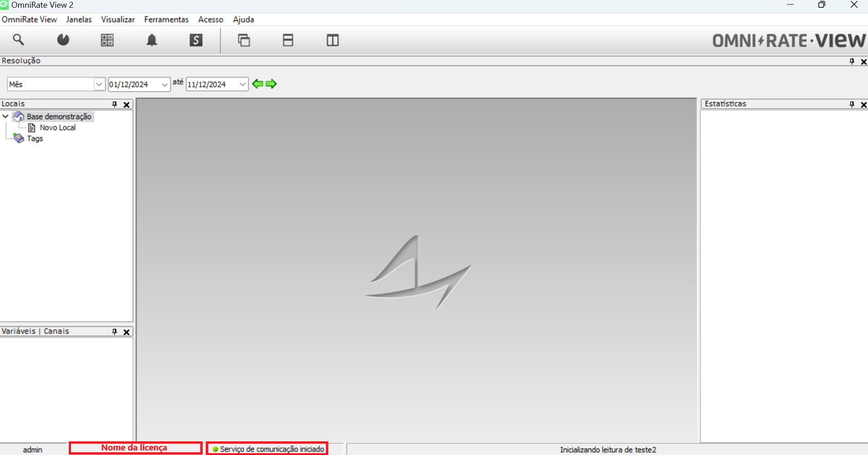Open the Ferramentas menu
The width and height of the screenshot is (868, 455).
tap(166, 20)
